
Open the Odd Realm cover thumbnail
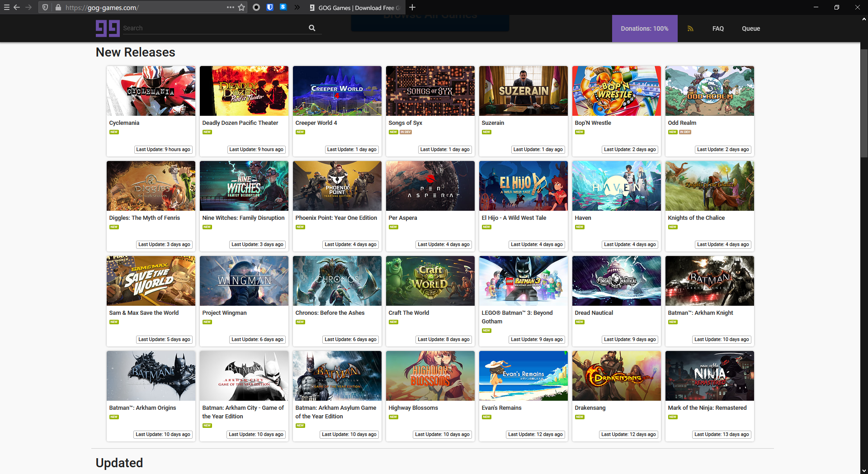[710, 91]
